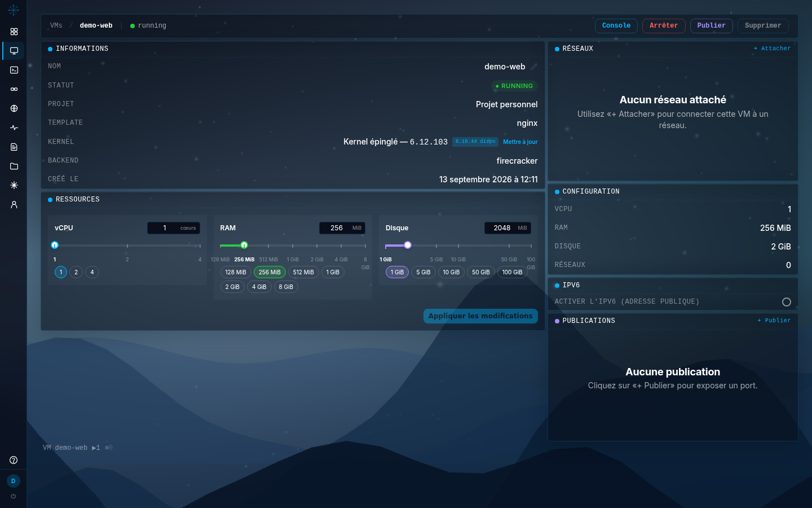Click the 'Mettre à jour' kernel link

[x=520, y=142]
